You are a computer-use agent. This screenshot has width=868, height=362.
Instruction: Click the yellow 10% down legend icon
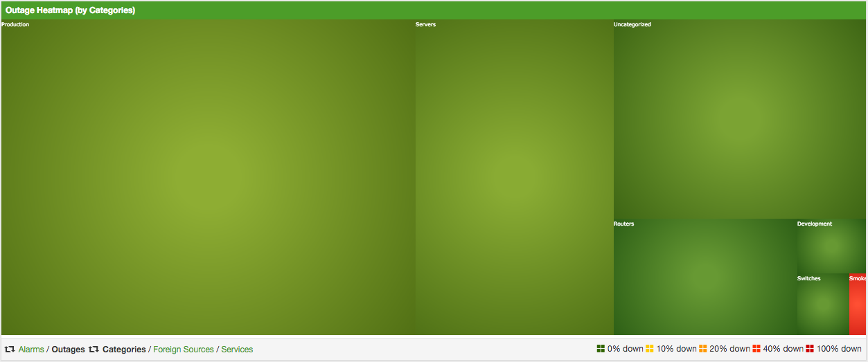650,349
